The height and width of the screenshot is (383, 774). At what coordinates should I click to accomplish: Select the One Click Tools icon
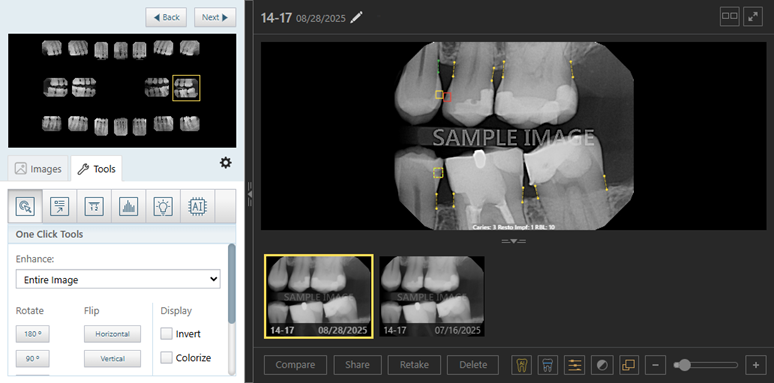click(x=25, y=206)
